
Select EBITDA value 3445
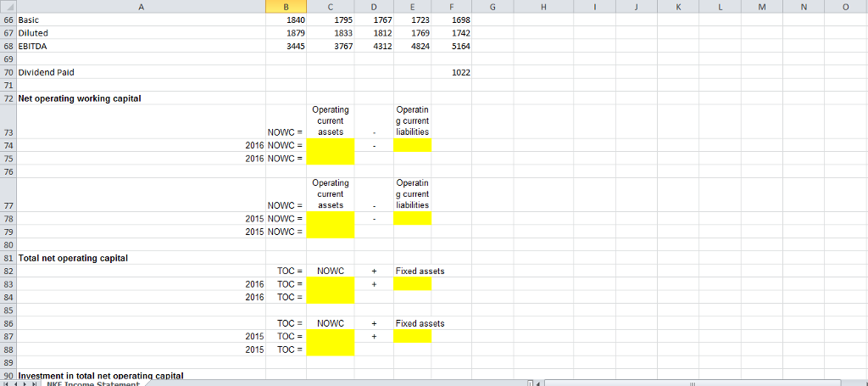[x=287, y=47]
